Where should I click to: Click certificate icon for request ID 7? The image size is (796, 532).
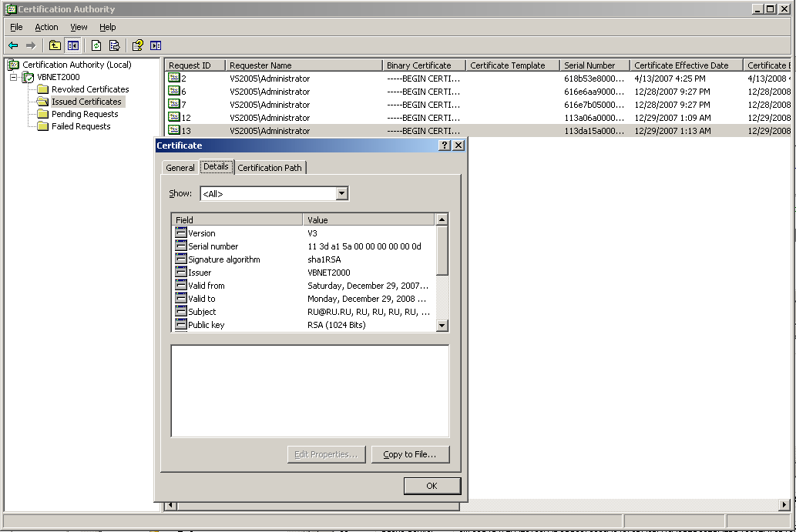174,105
